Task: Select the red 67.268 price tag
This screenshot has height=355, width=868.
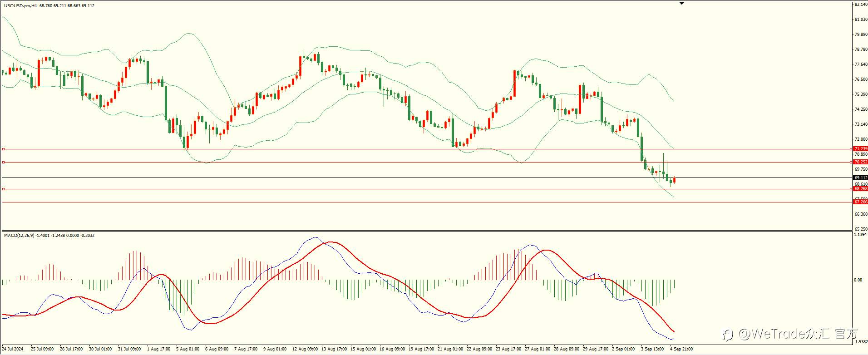Action: tap(860, 202)
